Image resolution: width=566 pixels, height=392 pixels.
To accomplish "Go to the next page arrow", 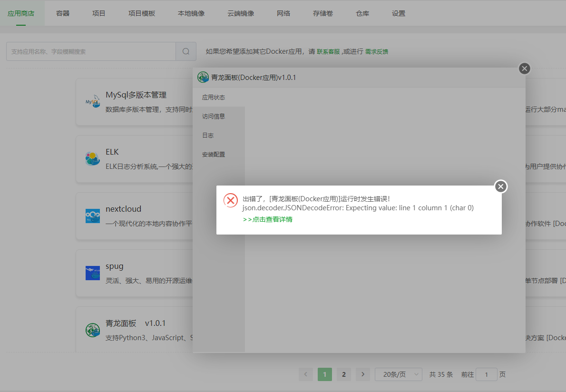I will tap(363, 374).
